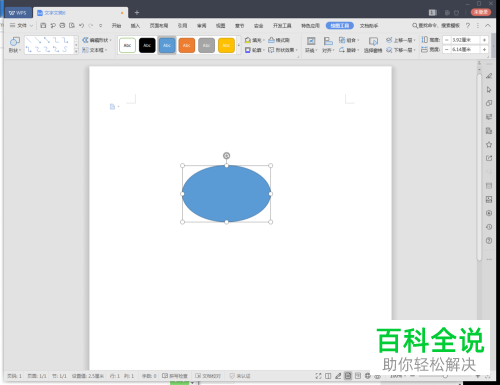500x385 pixels.
Task: Open the Outline (轮廓) dropdown
Action: (x=255, y=50)
